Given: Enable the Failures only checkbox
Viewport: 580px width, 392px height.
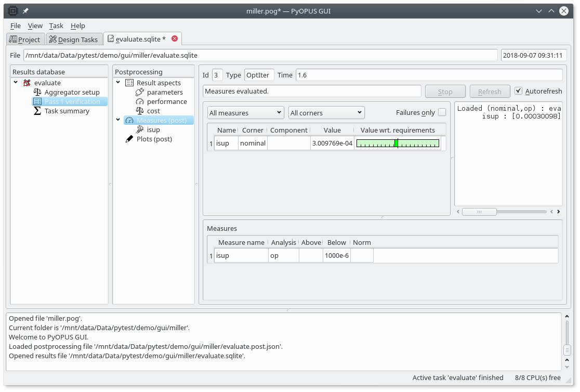Looking at the screenshot, I should (x=442, y=112).
